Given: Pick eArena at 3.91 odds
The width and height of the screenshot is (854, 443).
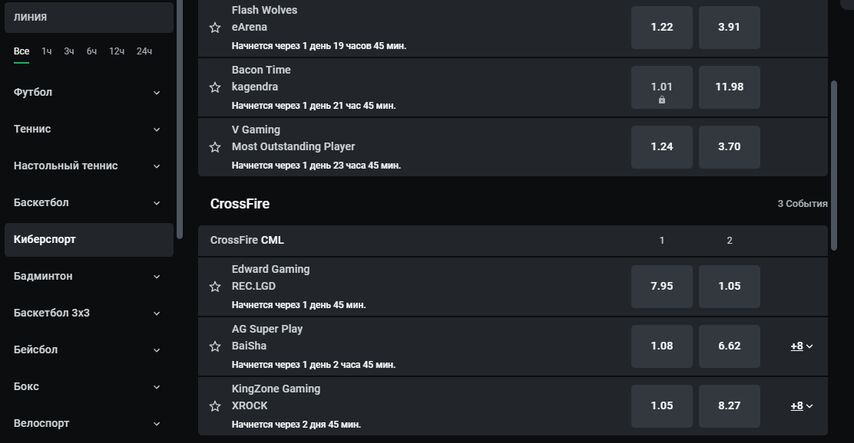Looking at the screenshot, I should click(729, 27).
